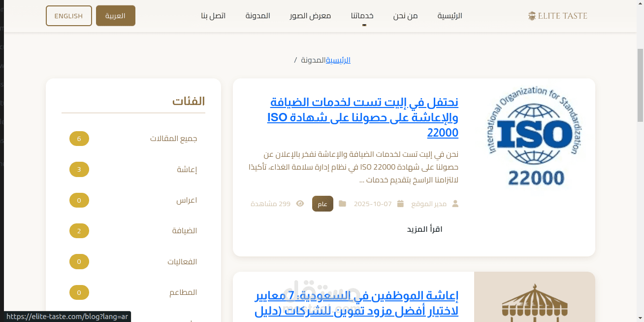Open المدونة in the navigation bar
The image size is (644, 322).
258,16
